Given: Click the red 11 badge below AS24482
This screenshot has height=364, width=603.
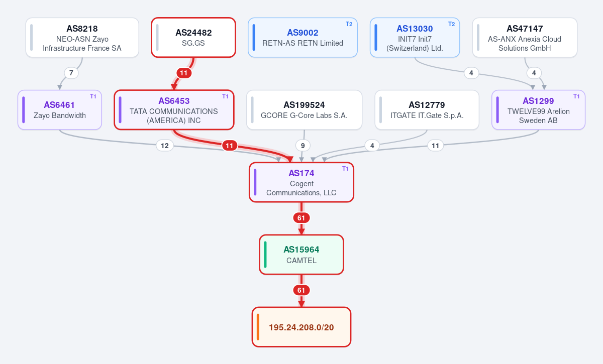Looking at the screenshot, I should 184,73.
